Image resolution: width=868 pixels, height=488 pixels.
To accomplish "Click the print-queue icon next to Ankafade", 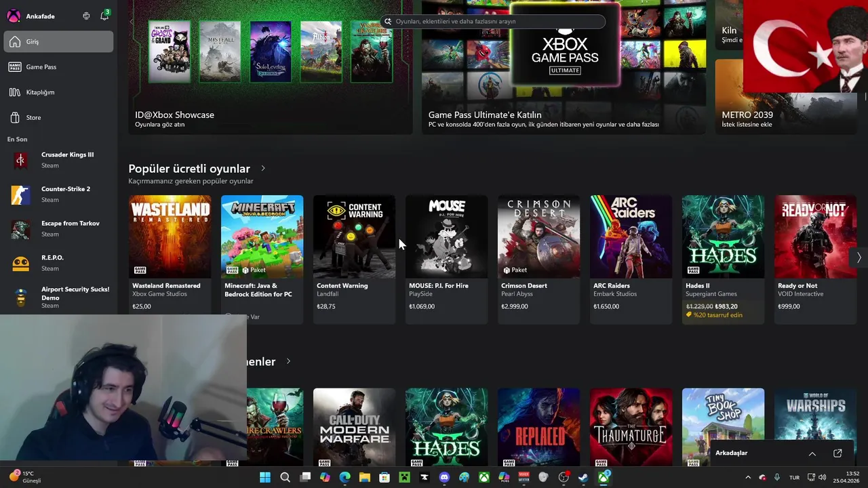I will pyautogui.click(x=86, y=16).
